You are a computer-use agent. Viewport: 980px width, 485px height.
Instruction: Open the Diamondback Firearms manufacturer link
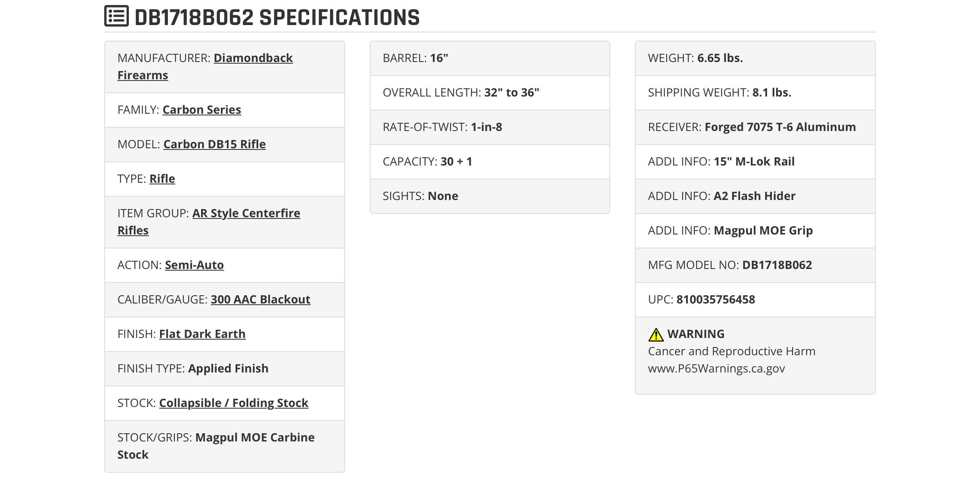click(x=205, y=67)
